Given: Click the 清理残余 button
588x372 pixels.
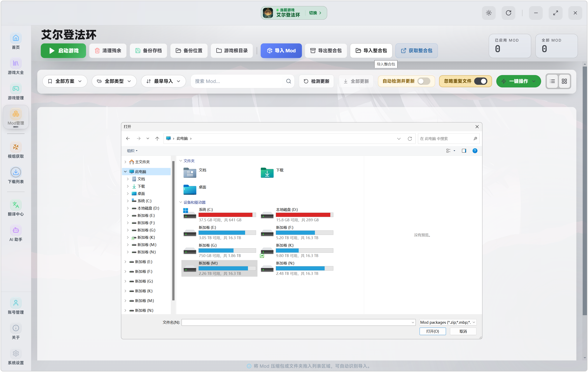Looking at the screenshot, I should (x=108, y=51).
